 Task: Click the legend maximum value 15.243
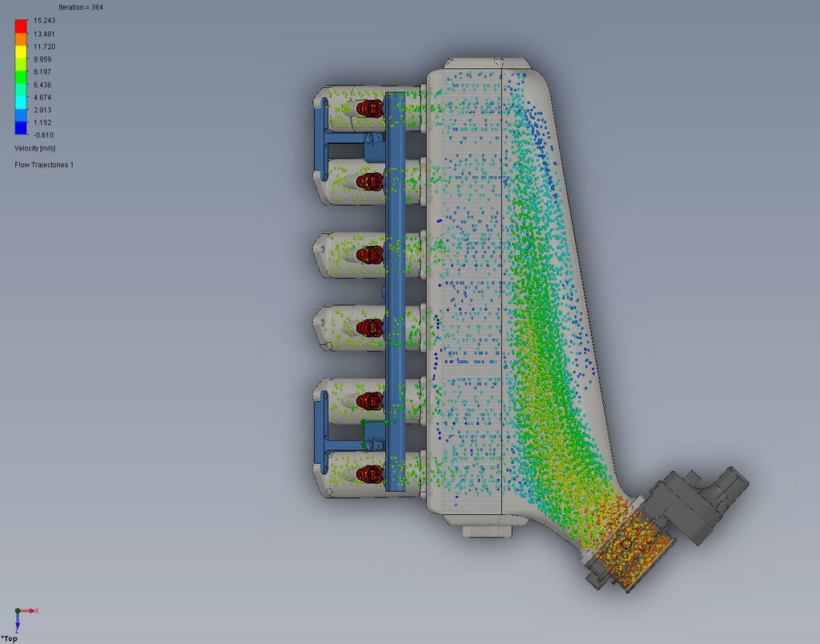click(44, 21)
